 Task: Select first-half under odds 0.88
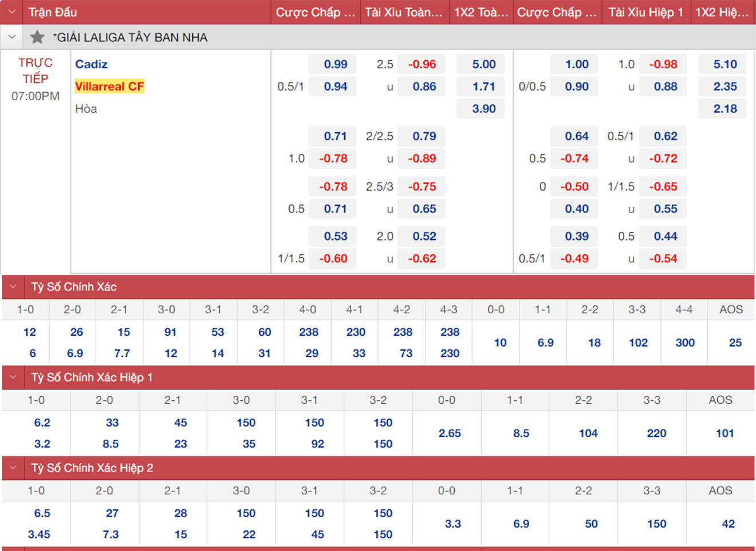[x=664, y=86]
